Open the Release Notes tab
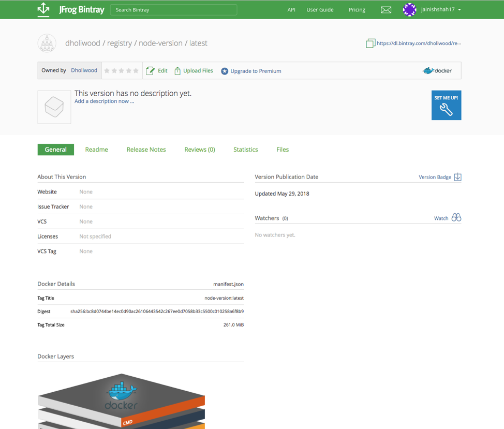Screen dimensions: 504x429 [x=146, y=150]
